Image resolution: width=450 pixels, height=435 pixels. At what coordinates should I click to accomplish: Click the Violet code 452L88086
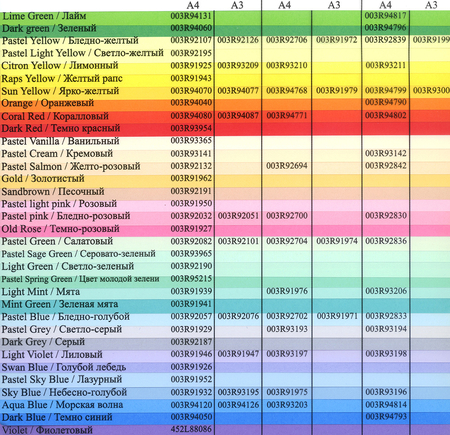click(x=191, y=429)
